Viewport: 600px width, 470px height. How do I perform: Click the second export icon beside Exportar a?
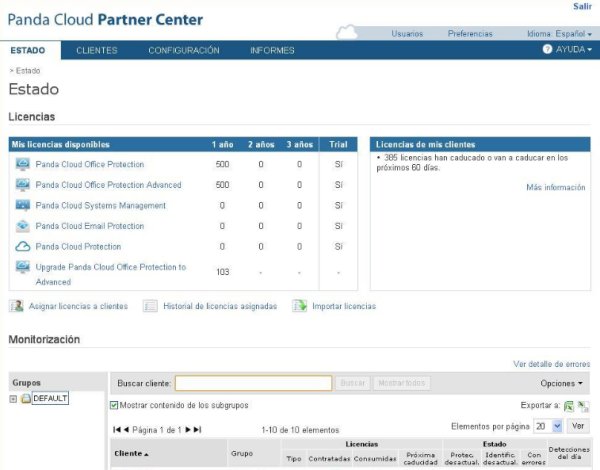pyautogui.click(x=583, y=406)
